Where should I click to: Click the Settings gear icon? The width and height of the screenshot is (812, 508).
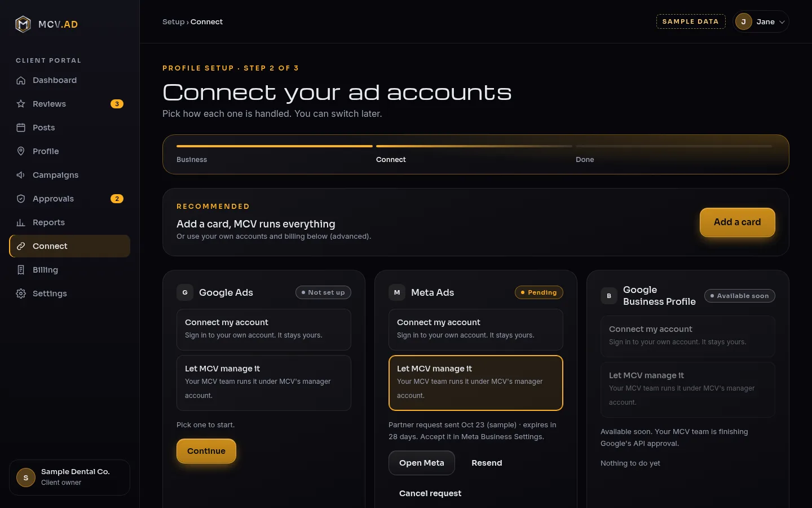point(21,294)
